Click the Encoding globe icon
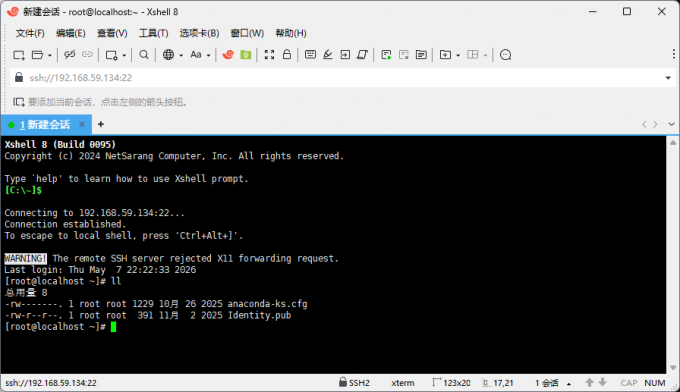This screenshot has height=392, width=680. tap(168, 55)
